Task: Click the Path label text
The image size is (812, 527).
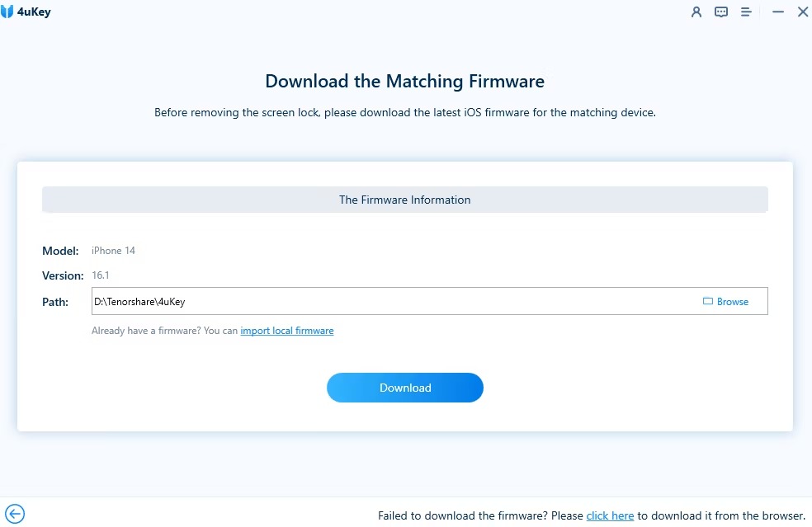Action: click(55, 302)
